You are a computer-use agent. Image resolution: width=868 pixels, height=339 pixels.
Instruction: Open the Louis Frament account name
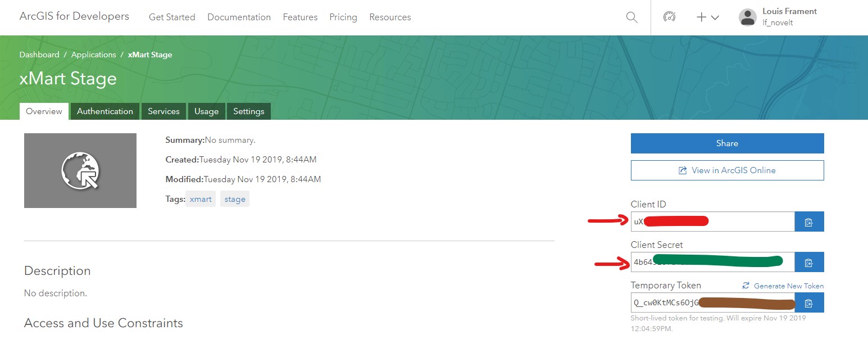click(x=789, y=11)
